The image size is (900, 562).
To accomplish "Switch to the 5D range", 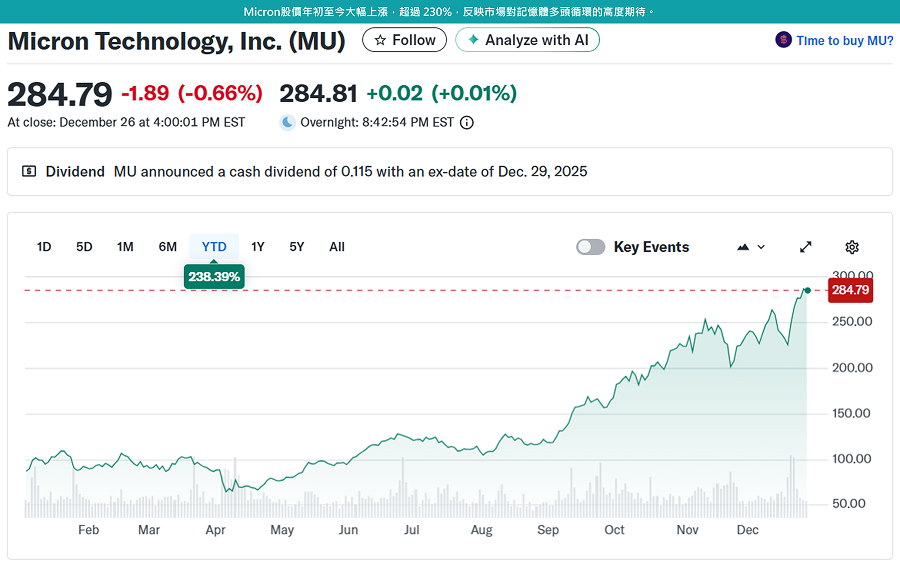I will coord(84,247).
